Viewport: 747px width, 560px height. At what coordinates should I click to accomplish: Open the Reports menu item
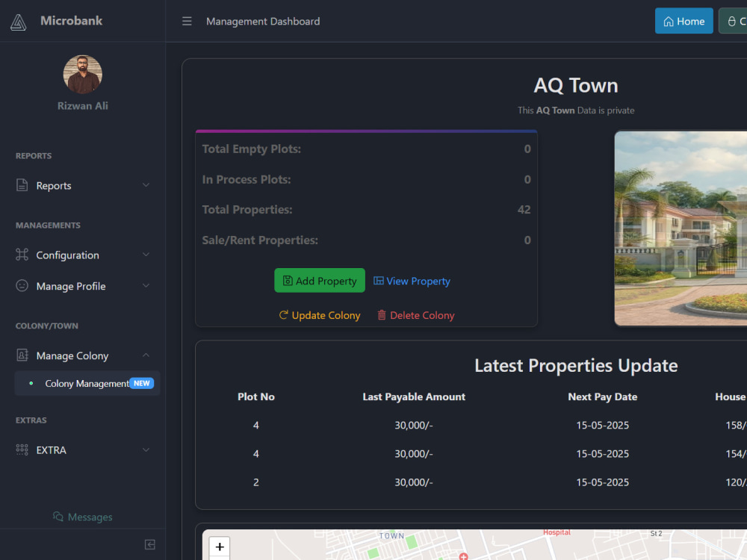(x=83, y=185)
